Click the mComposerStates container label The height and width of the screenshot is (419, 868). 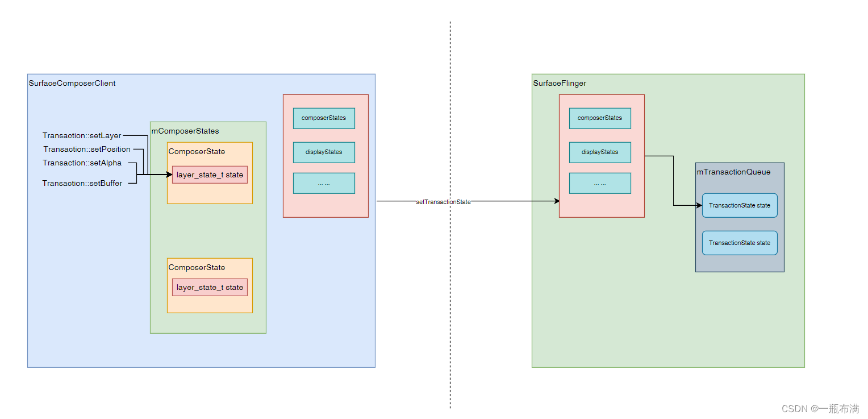click(x=185, y=131)
